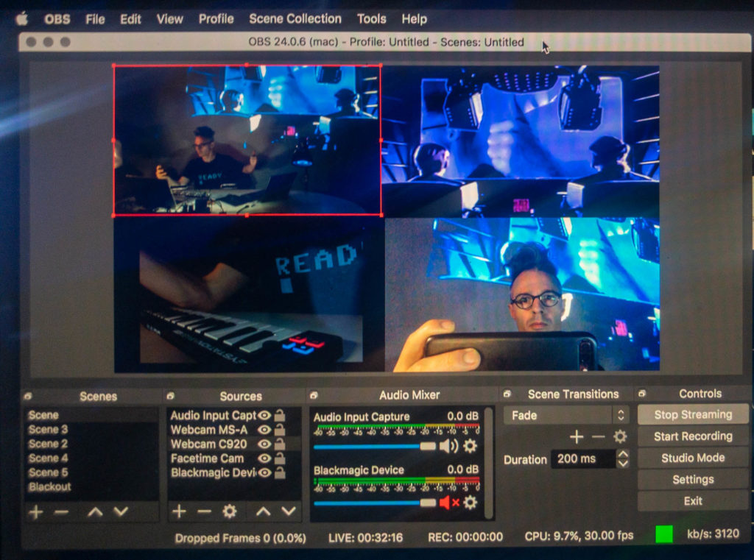Move scene down with Scenes arrow

(x=121, y=512)
